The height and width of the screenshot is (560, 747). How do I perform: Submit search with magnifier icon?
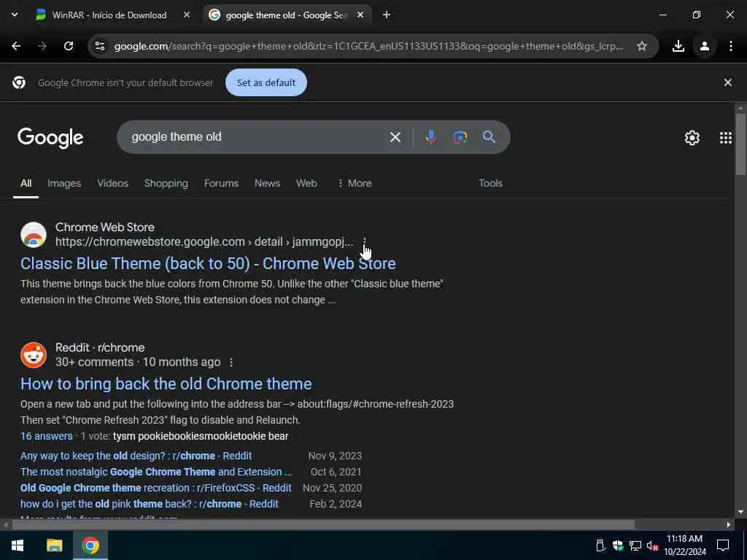489,137
